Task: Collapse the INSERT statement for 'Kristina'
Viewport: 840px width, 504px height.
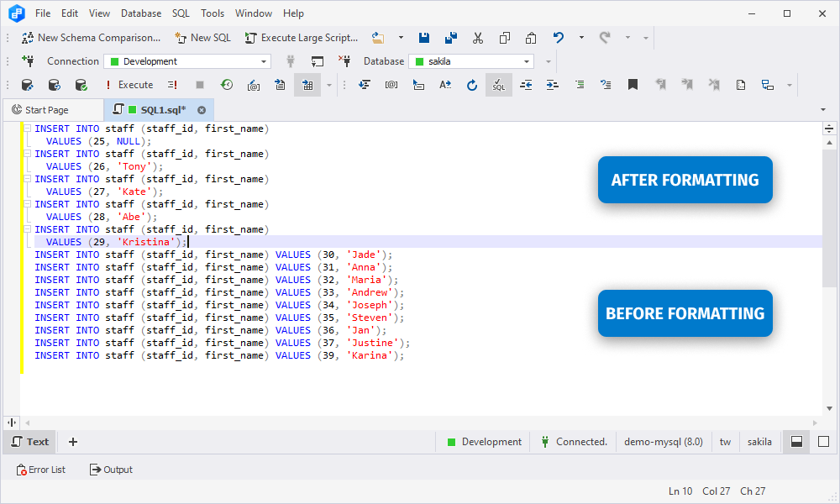Action: point(28,229)
